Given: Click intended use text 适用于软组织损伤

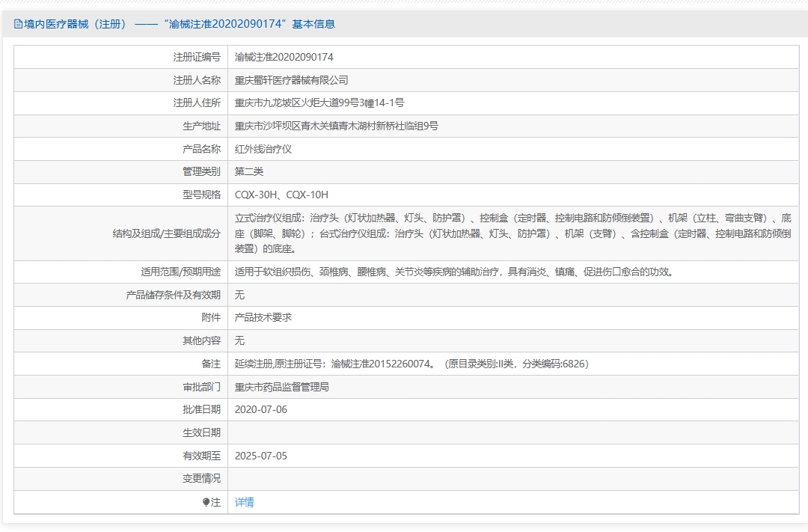Looking at the screenshot, I should (455, 272).
